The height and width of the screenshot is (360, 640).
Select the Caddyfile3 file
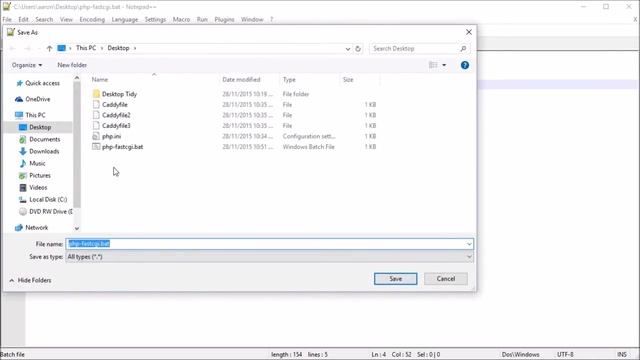click(116, 126)
